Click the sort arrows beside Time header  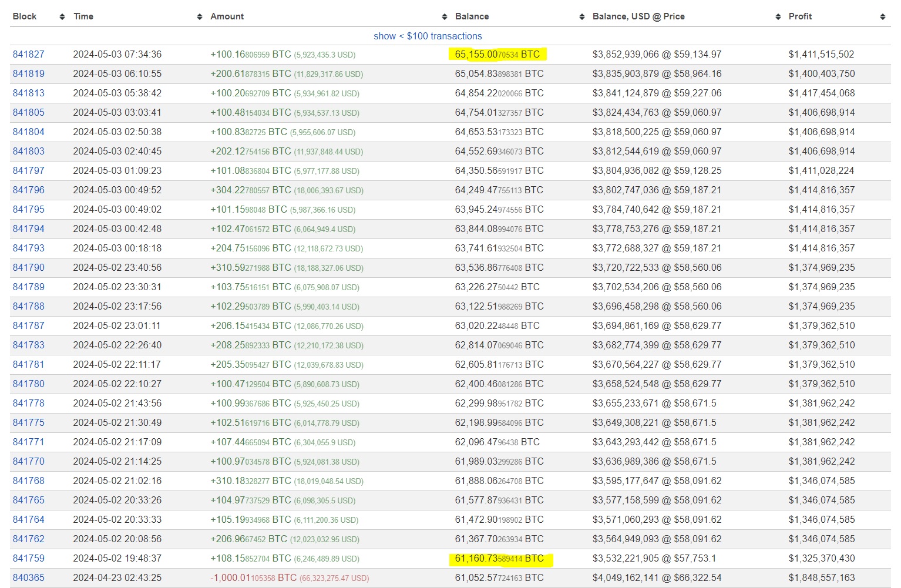click(x=200, y=17)
